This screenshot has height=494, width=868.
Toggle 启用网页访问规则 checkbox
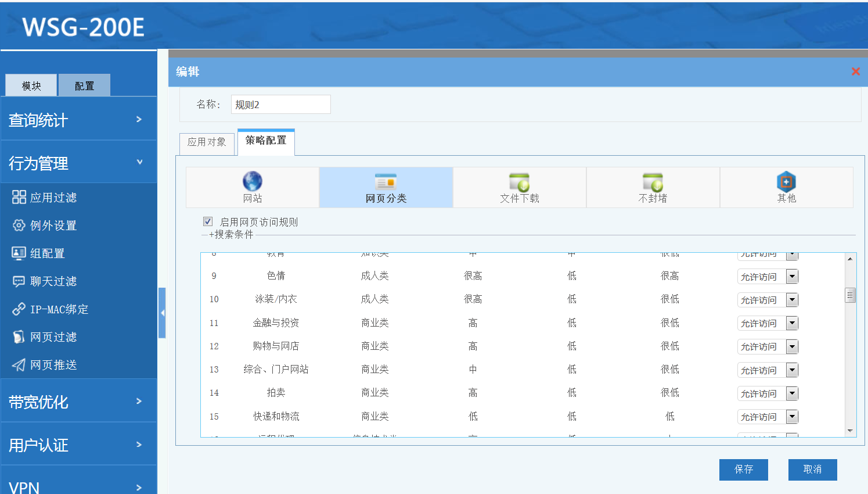(x=208, y=221)
